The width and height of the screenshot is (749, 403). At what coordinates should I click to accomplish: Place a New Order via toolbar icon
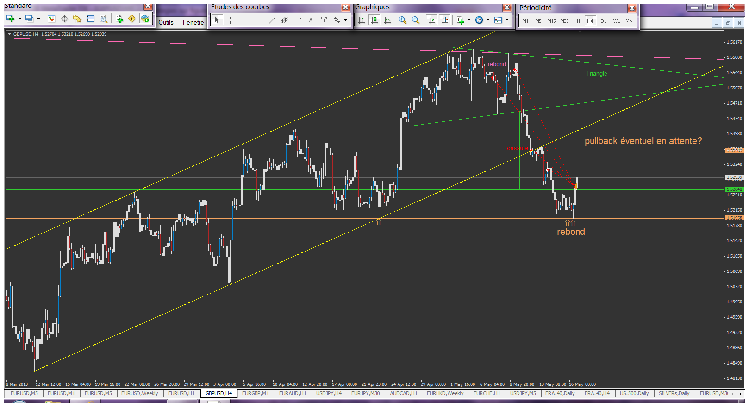click(x=119, y=19)
